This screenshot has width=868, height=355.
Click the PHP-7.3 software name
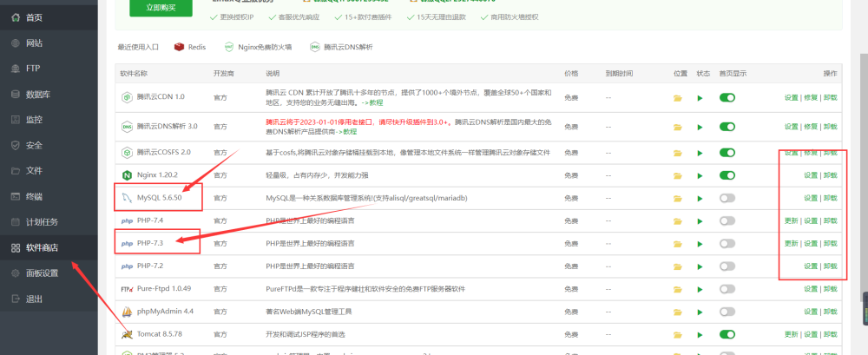(150, 243)
